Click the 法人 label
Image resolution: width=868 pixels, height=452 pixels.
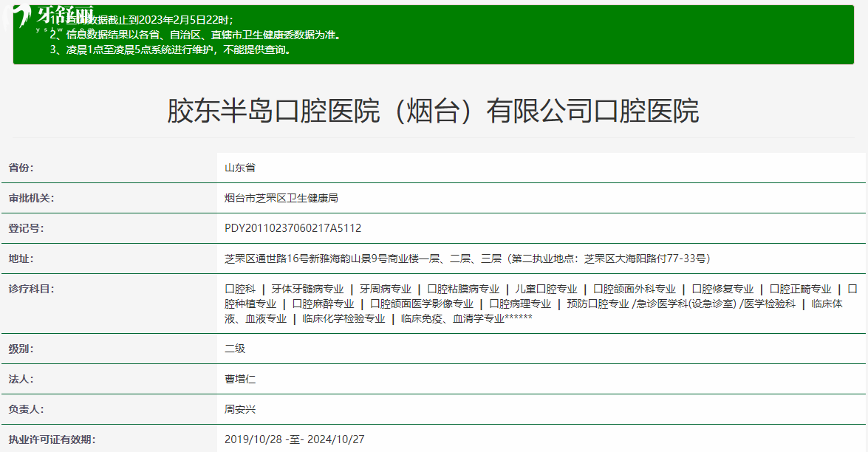21,379
